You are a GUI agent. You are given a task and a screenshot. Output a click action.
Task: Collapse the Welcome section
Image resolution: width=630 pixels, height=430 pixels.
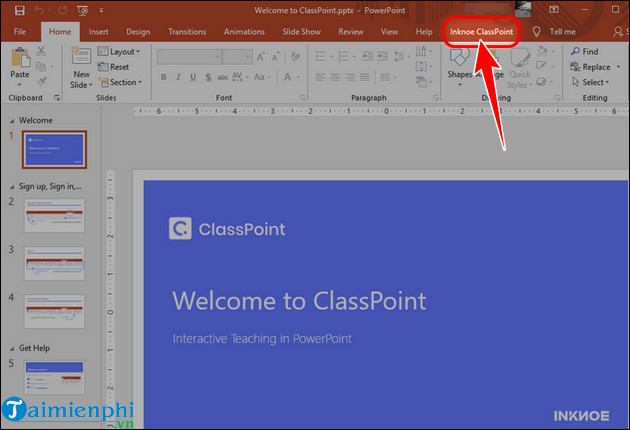(x=12, y=121)
